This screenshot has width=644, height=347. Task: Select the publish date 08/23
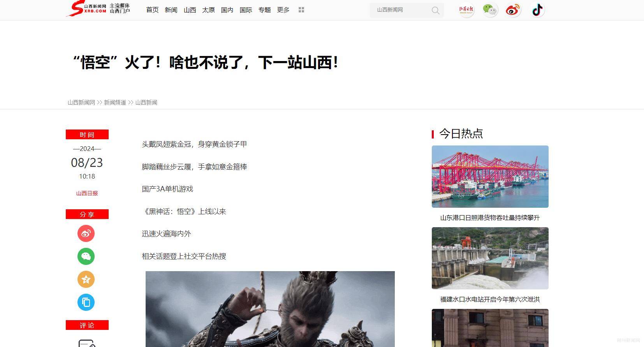87,163
